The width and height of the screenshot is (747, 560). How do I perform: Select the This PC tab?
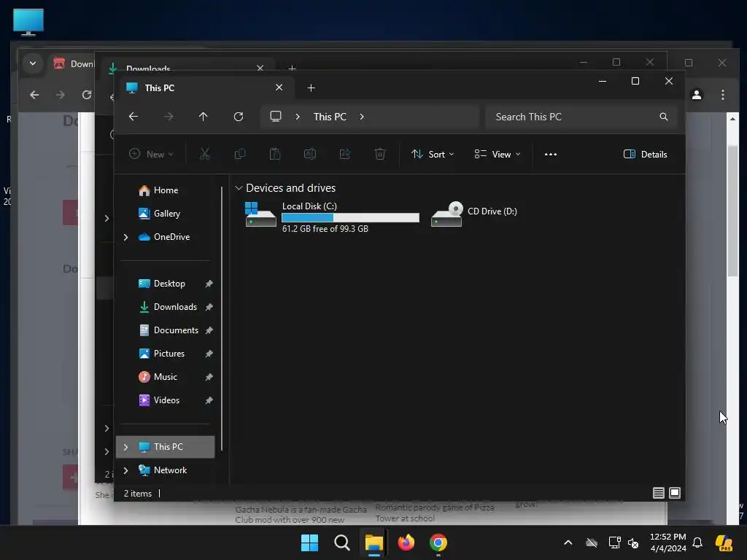point(205,88)
